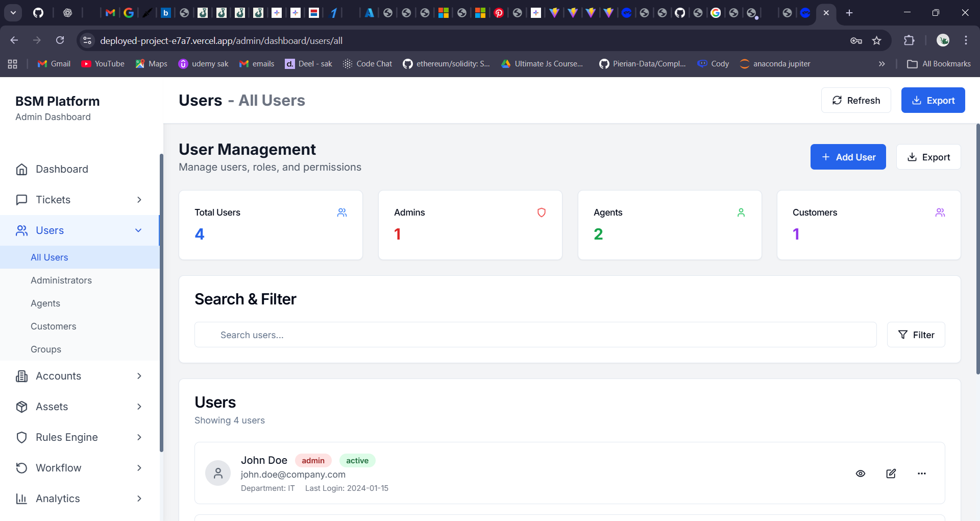Open a new browser tab
The image size is (980, 521).
coord(849,13)
